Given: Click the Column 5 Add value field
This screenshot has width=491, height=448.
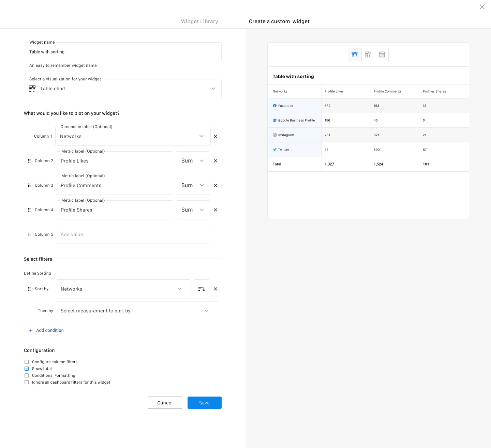Looking at the screenshot, I should click(x=133, y=234).
